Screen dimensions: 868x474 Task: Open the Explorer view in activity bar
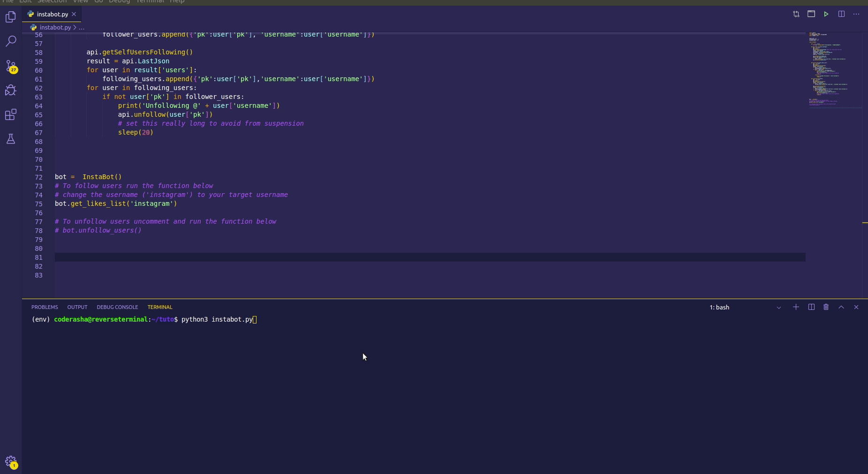(11, 17)
